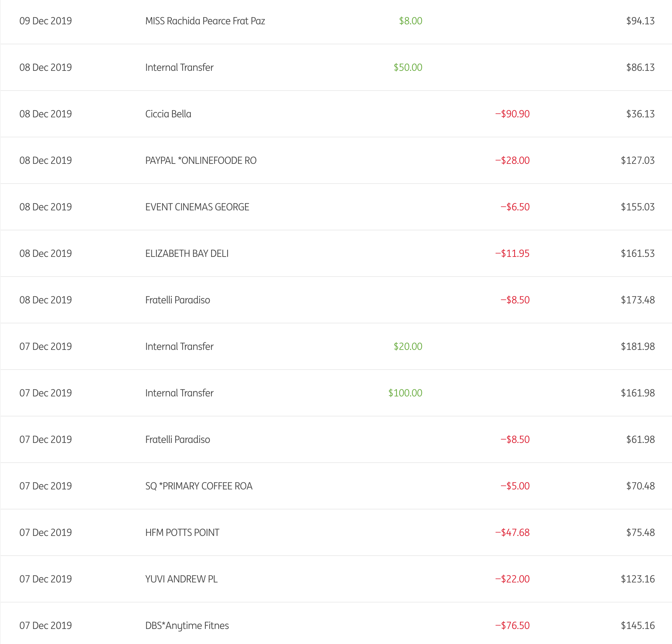Click the −$47.68 debit amount
Image resolution: width=672 pixels, height=644 pixels.
coord(512,533)
